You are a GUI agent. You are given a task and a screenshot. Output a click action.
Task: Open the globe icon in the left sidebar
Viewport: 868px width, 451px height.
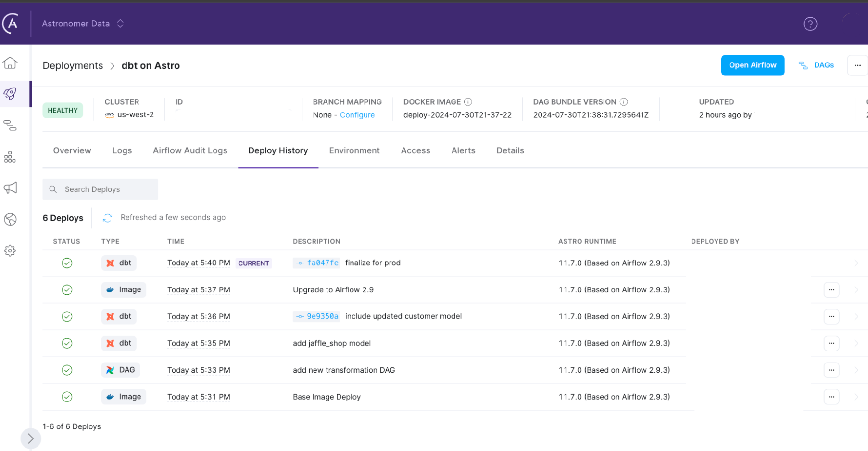10,219
